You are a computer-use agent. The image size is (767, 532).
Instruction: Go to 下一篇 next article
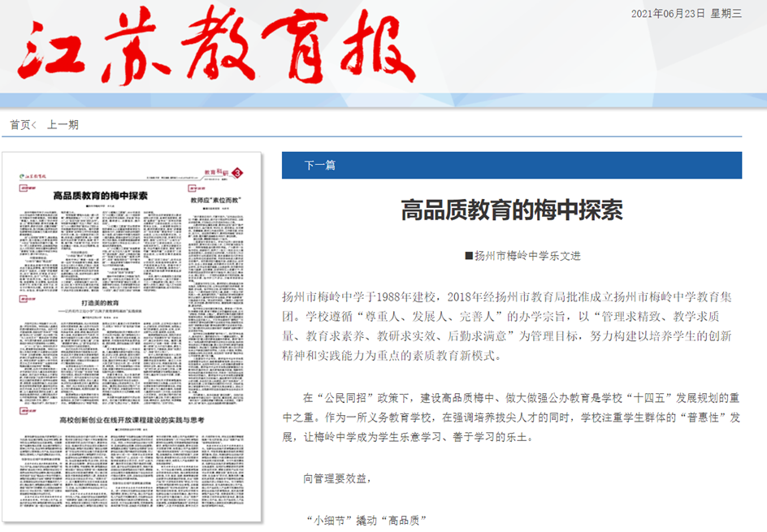click(x=320, y=165)
